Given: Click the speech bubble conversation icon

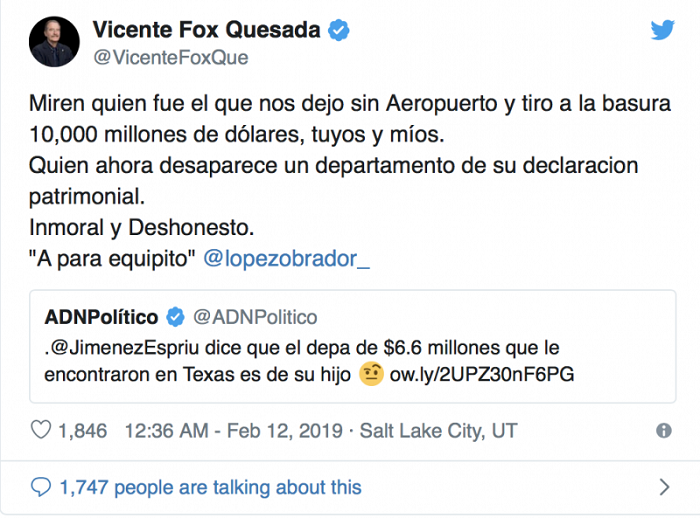Looking at the screenshot, I should pyautogui.click(x=41, y=487).
